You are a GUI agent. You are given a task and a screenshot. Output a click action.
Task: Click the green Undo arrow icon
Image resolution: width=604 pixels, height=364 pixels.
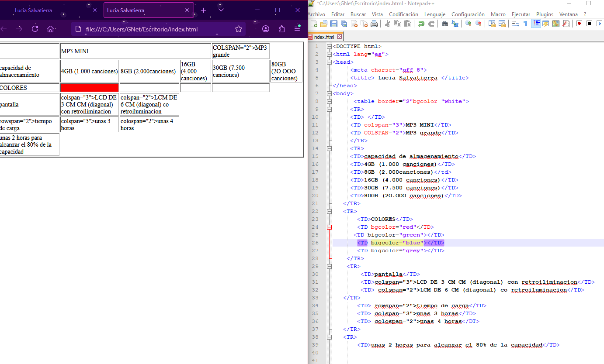pyautogui.click(x=421, y=24)
